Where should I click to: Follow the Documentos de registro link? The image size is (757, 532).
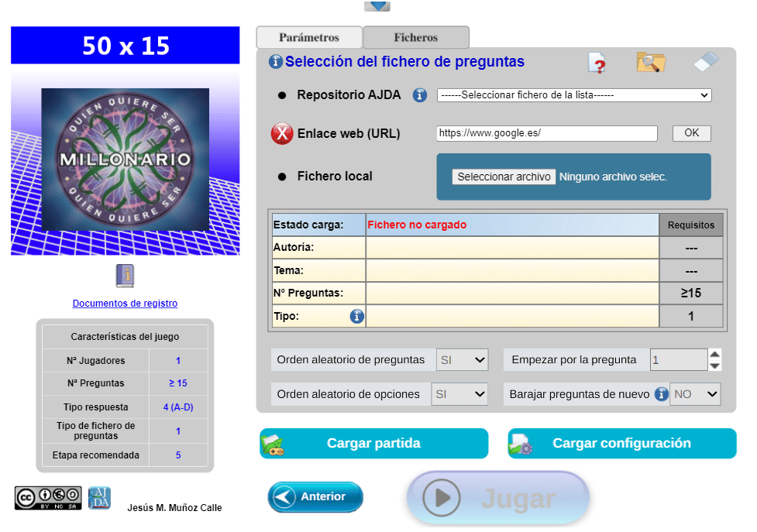tap(125, 304)
